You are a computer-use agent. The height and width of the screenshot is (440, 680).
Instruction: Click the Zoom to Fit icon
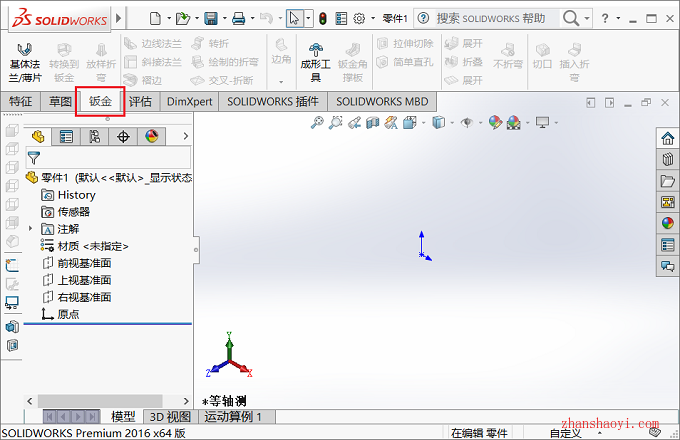coord(317,123)
